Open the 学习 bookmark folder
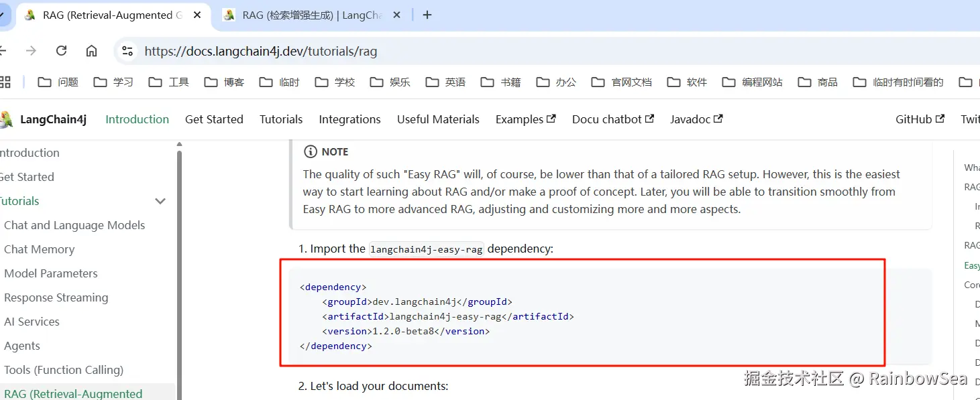 [x=113, y=82]
